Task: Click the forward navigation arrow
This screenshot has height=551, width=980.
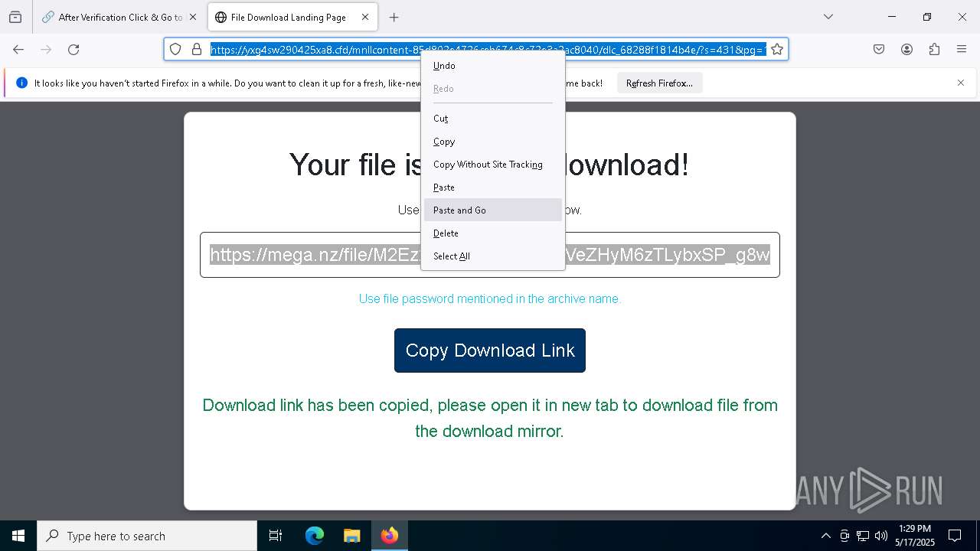Action: 46,50
